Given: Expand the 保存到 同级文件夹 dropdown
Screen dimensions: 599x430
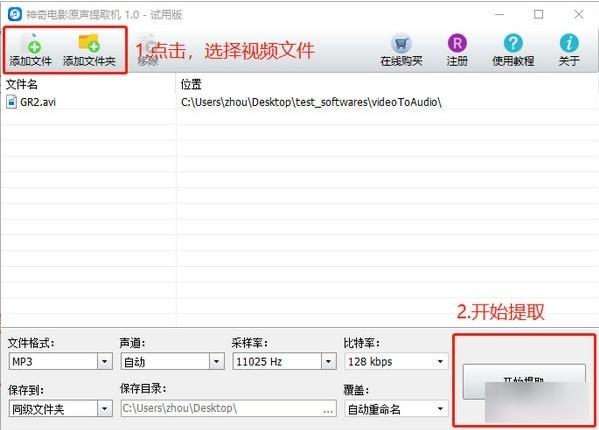Looking at the screenshot, I should (x=104, y=409).
